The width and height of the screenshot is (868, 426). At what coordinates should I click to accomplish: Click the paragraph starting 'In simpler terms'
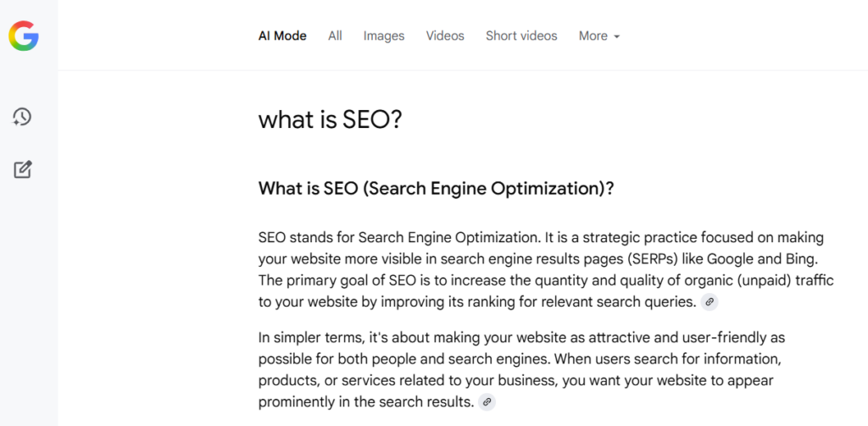522,369
